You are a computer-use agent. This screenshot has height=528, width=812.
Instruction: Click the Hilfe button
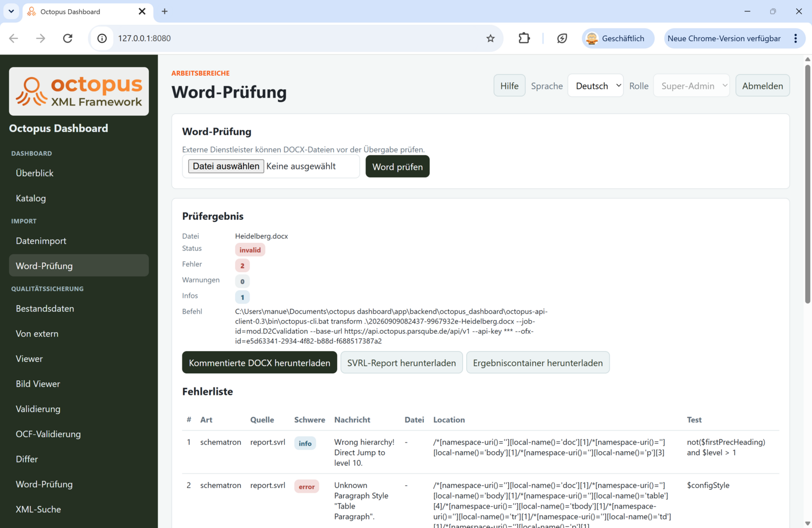pos(509,85)
